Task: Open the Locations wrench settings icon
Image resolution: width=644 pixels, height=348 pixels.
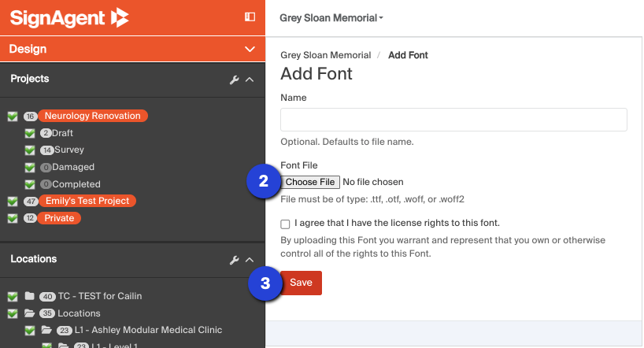Action: pos(234,260)
